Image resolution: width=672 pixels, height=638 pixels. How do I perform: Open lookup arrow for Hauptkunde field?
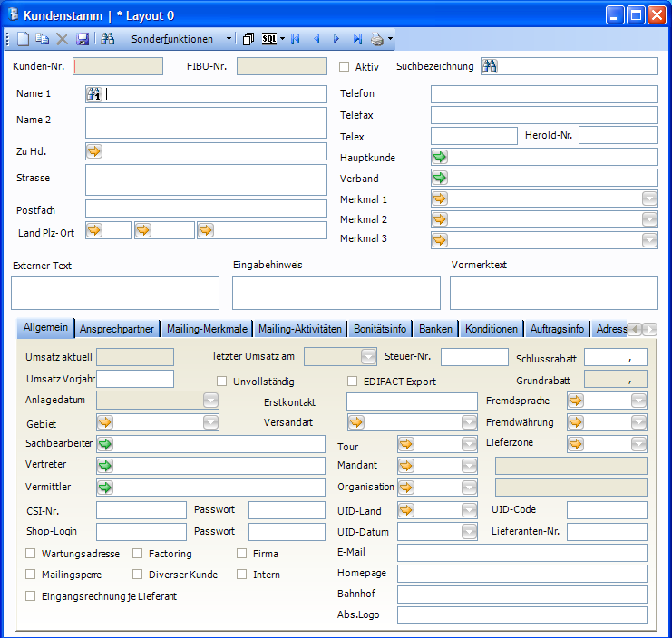(440, 157)
